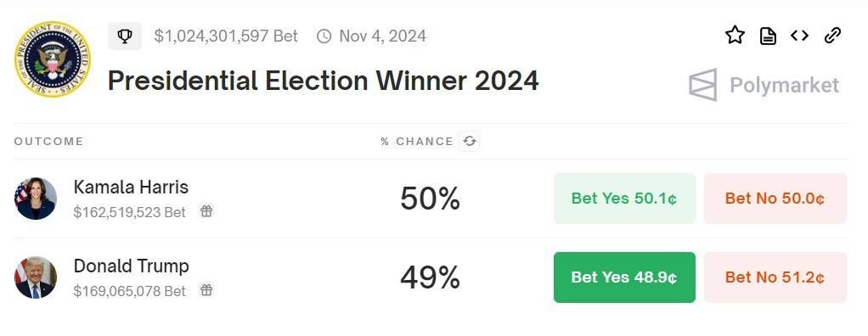Screen dimensions: 868x336
Task: Click the trophy icon badge
Action: [x=125, y=36]
